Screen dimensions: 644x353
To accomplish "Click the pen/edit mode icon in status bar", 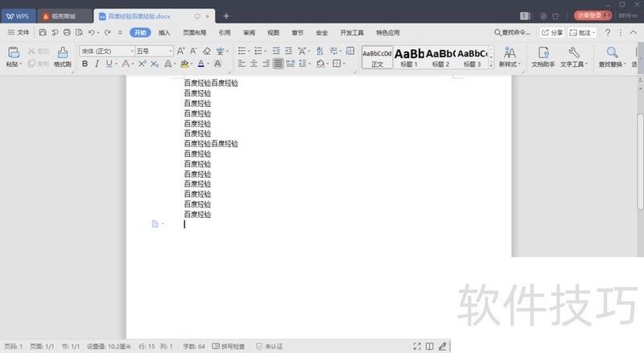I will coord(442,347).
